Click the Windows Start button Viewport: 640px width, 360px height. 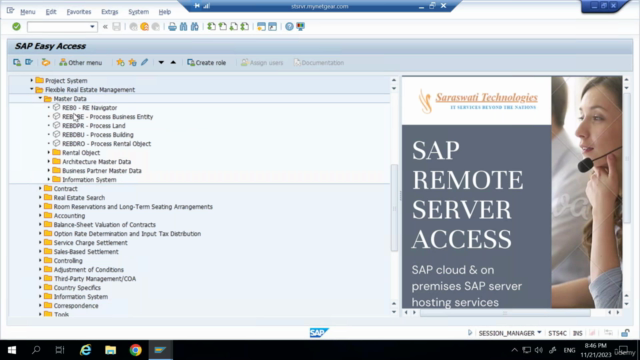coord(12,350)
